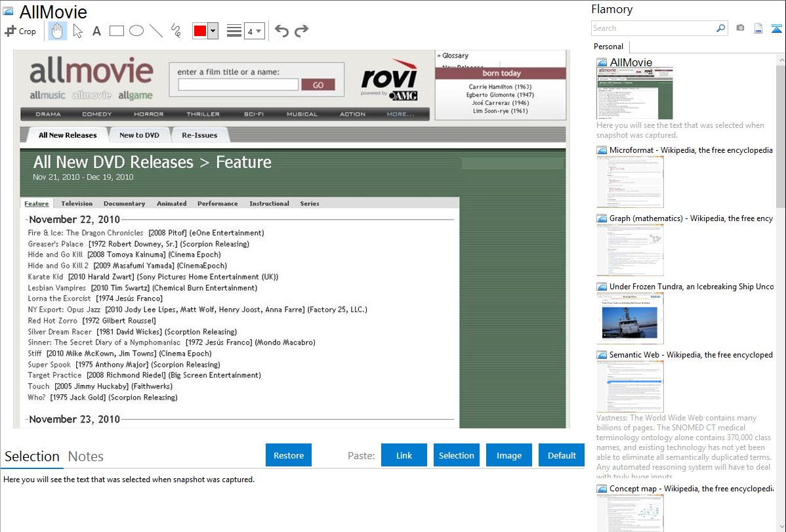This screenshot has width=786, height=532.
Task: Click the search magnifier icon
Action: click(721, 28)
